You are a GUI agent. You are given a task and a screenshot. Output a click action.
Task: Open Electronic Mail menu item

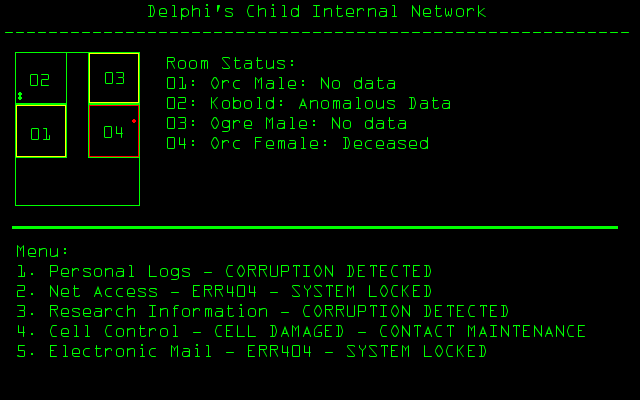tap(251, 351)
